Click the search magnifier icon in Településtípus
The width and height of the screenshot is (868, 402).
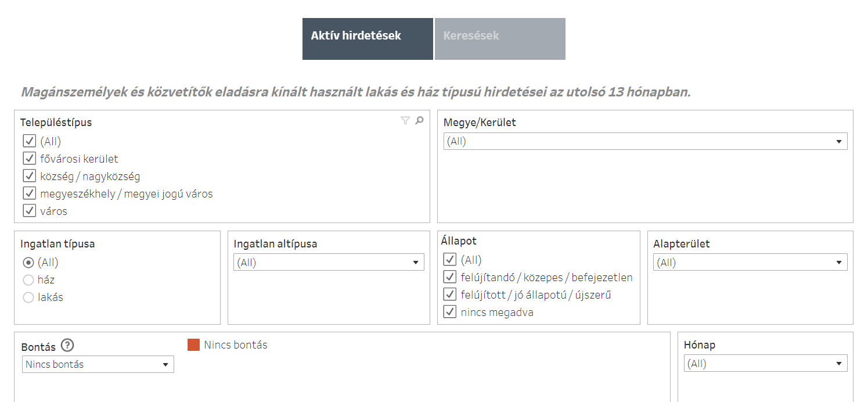click(420, 121)
